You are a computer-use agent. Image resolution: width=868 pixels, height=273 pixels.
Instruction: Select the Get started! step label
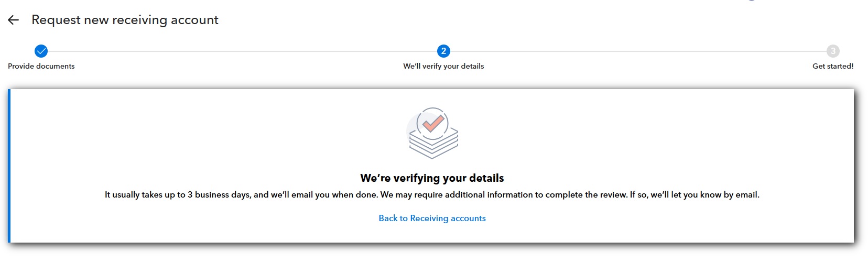click(833, 66)
